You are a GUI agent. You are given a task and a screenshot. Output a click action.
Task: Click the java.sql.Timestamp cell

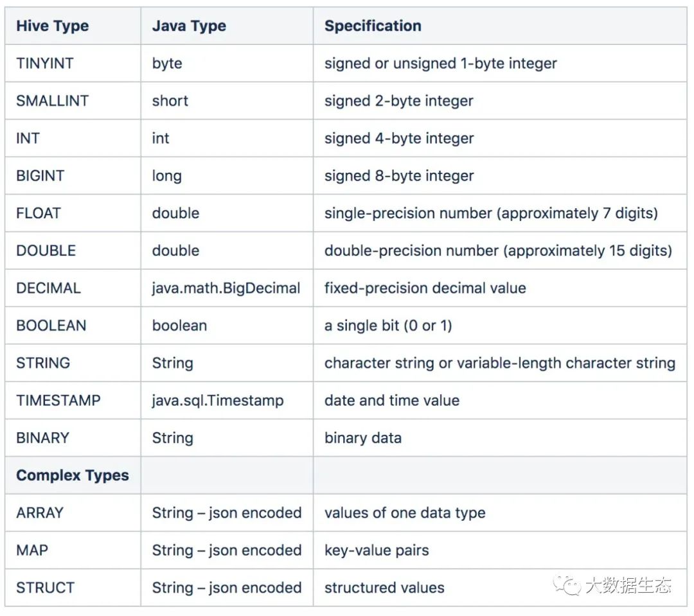(x=218, y=401)
